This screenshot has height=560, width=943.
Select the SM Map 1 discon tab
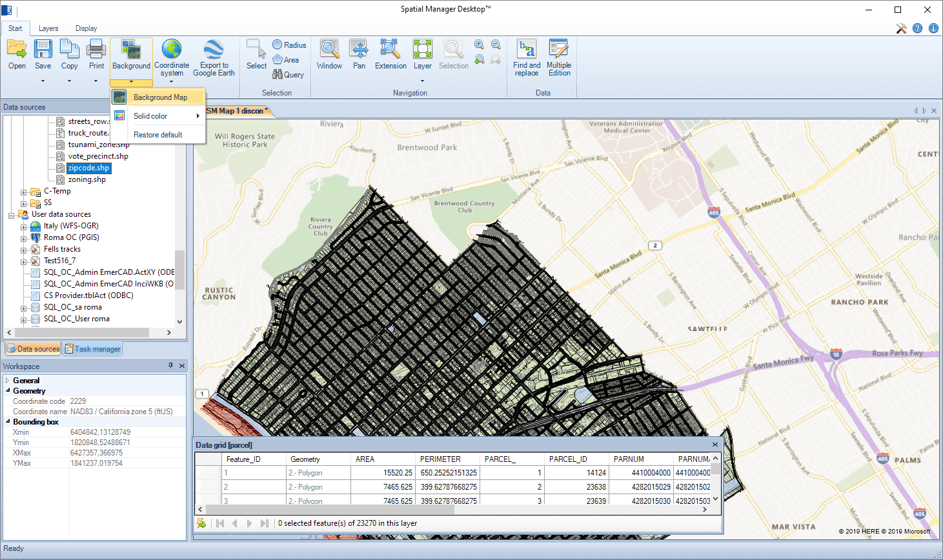point(236,111)
